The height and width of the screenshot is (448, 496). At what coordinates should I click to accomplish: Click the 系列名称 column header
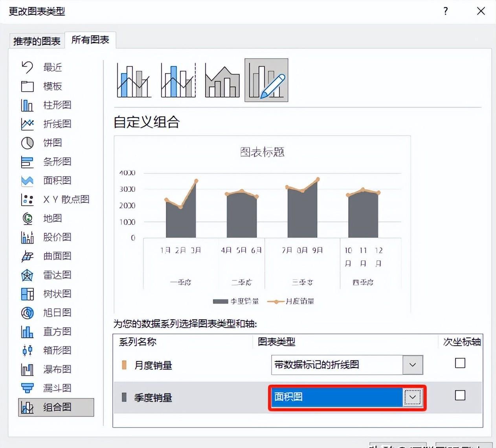pyautogui.click(x=138, y=342)
